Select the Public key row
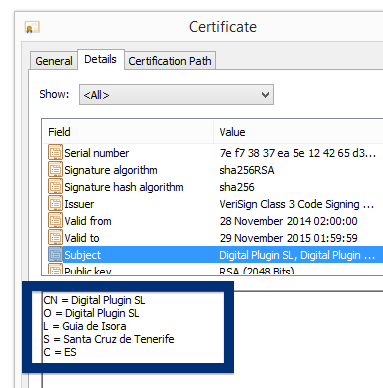Viewport: 383px width, 388px height. point(213,269)
